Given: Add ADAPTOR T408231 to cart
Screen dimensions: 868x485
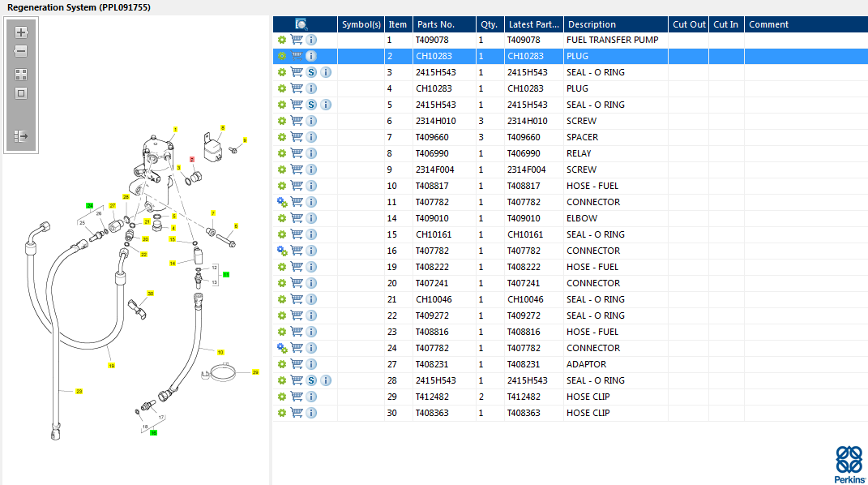Looking at the screenshot, I should [x=297, y=364].
